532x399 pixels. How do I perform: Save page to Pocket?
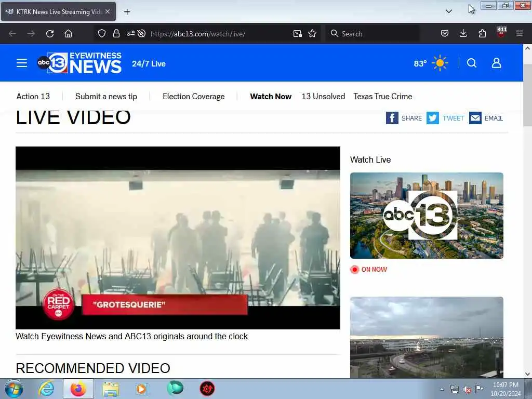click(445, 34)
